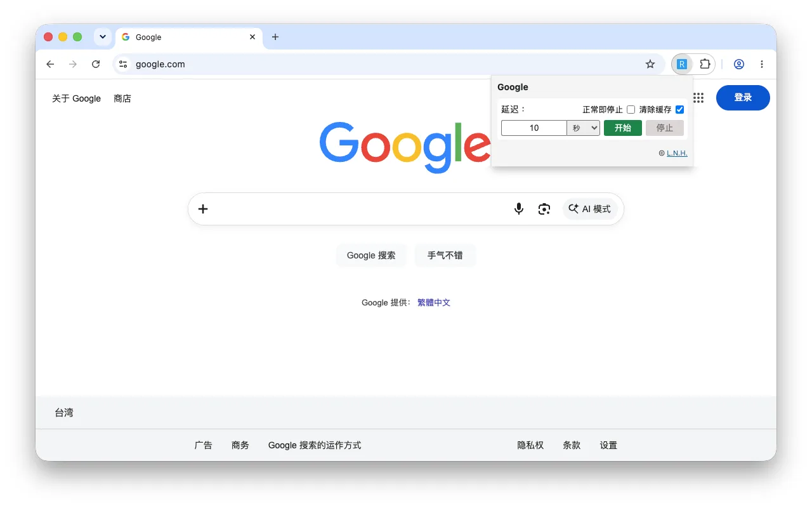Open the Google apps grid

pyautogui.click(x=698, y=98)
